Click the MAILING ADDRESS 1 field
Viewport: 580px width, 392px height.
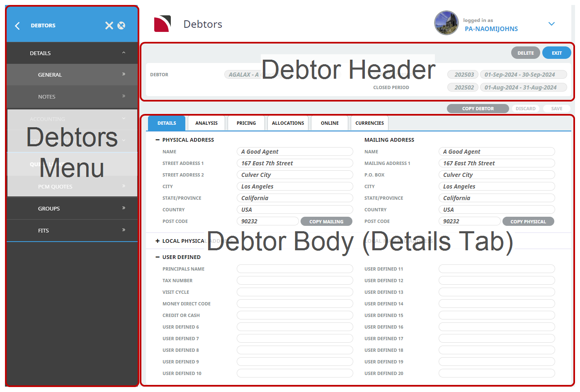[x=497, y=163]
